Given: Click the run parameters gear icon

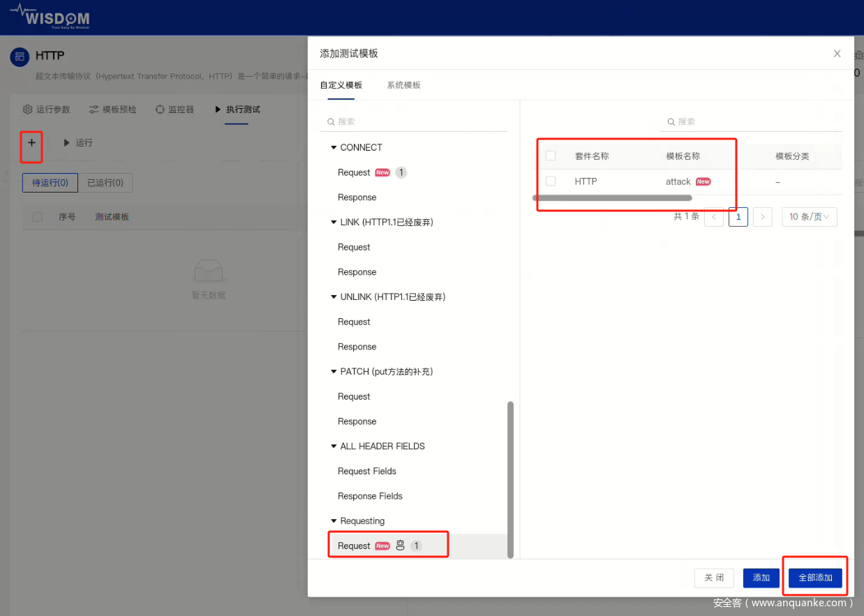Looking at the screenshot, I should click(28, 110).
